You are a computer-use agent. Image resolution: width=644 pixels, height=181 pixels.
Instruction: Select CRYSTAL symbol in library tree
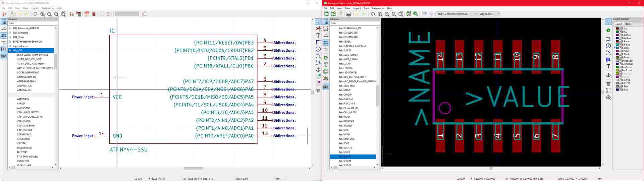point(22,143)
